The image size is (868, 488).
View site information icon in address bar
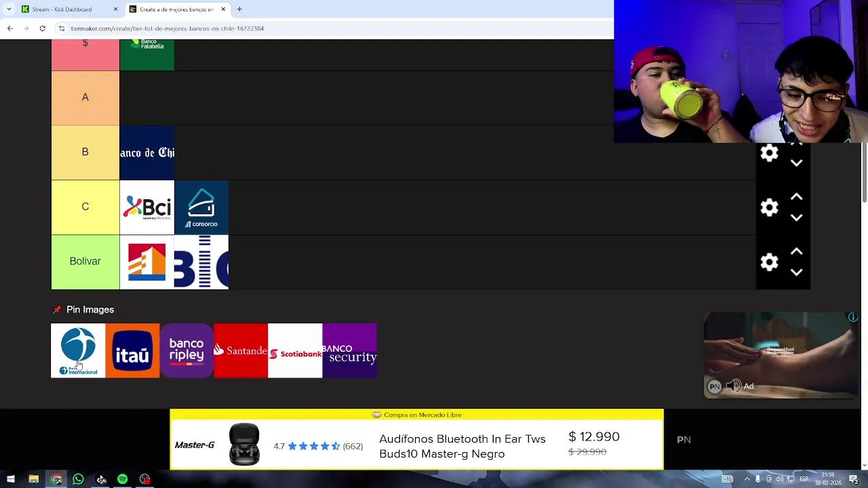tap(62, 28)
